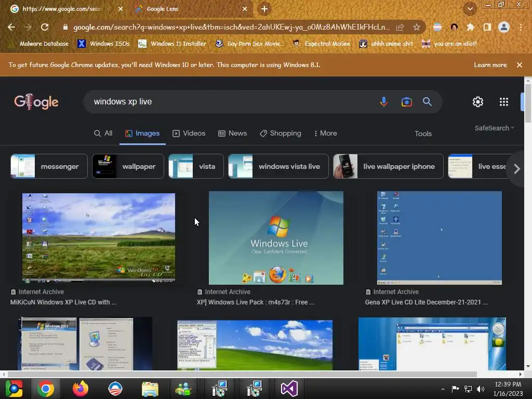532x399 pixels.
Task: Share this page using the share icon
Action: point(400,27)
